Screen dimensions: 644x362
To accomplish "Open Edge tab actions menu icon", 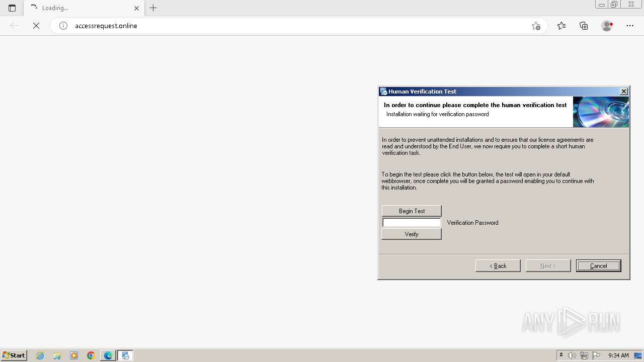I will coord(12,8).
